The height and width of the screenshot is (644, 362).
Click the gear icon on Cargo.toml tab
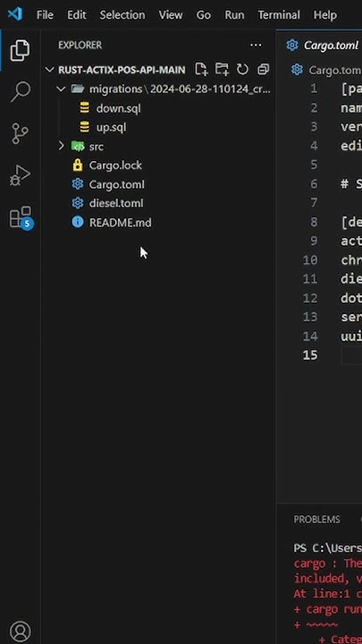click(292, 46)
